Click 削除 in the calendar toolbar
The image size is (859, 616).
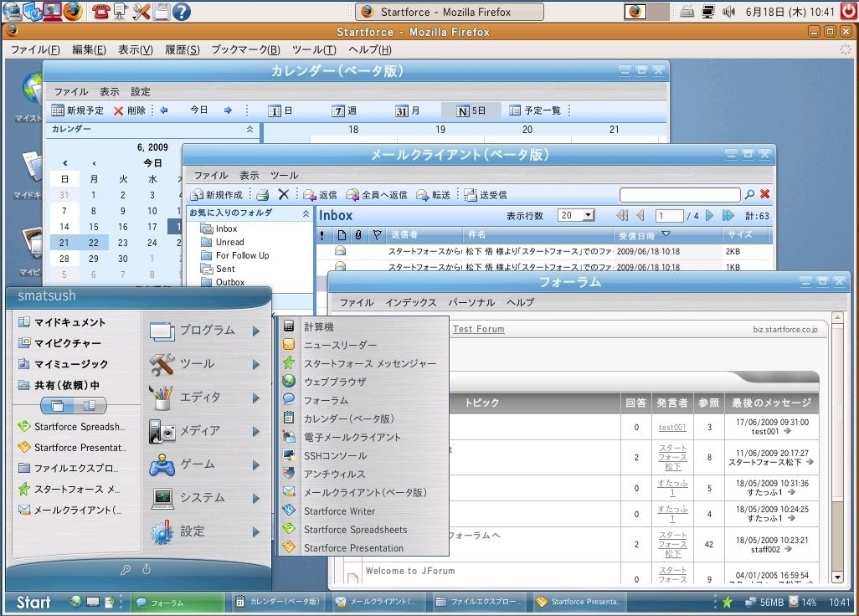(x=129, y=110)
